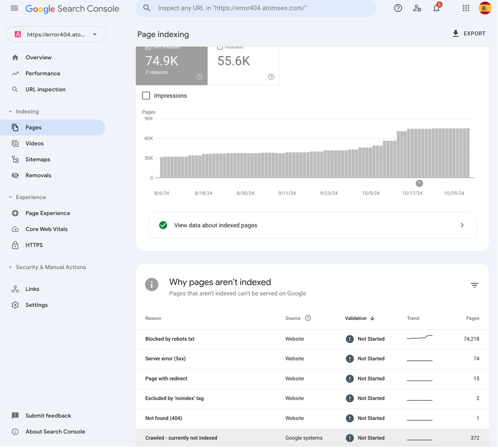
Task: Open the account avatar menu
Action: pos(485,8)
